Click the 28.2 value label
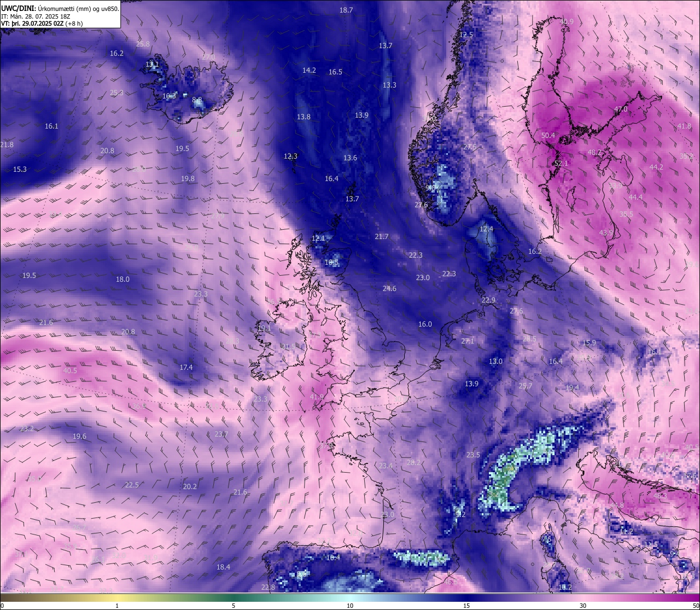Image resolution: width=700 pixels, height=610 pixels. [413, 462]
